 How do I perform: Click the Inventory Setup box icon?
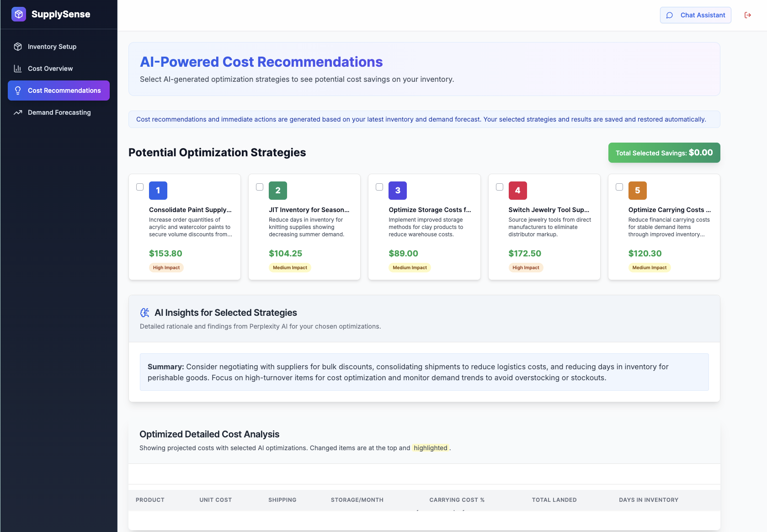(18, 47)
